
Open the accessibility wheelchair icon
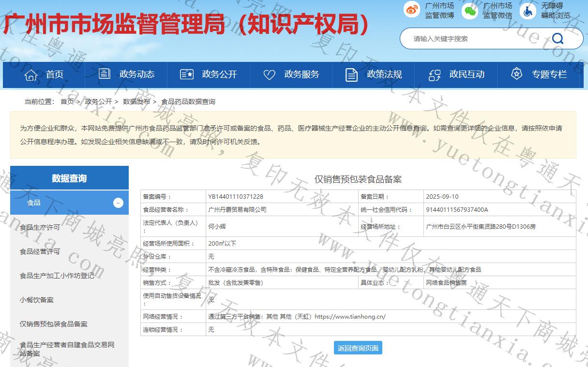pos(528,11)
